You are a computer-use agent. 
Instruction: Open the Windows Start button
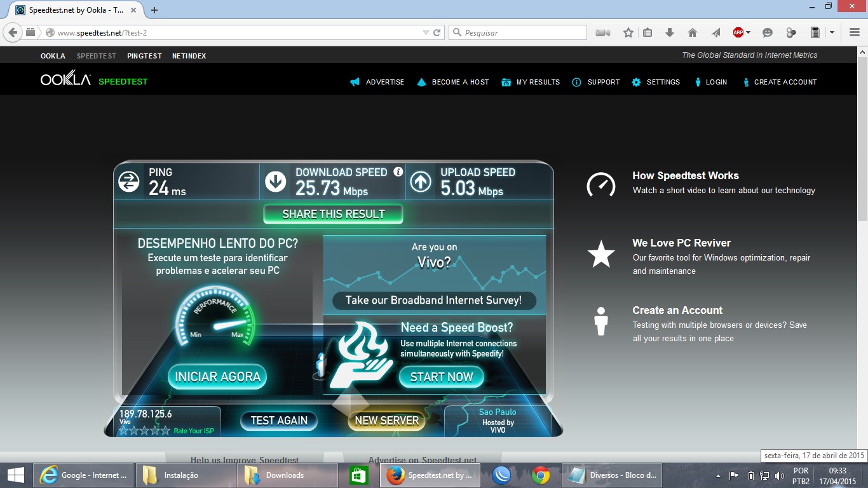tap(16, 475)
